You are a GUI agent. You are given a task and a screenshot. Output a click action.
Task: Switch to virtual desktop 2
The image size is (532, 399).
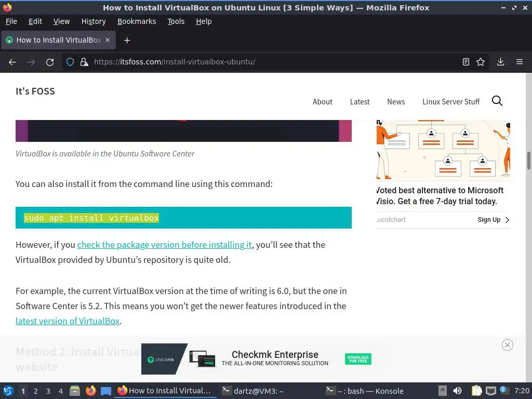[x=36, y=391]
